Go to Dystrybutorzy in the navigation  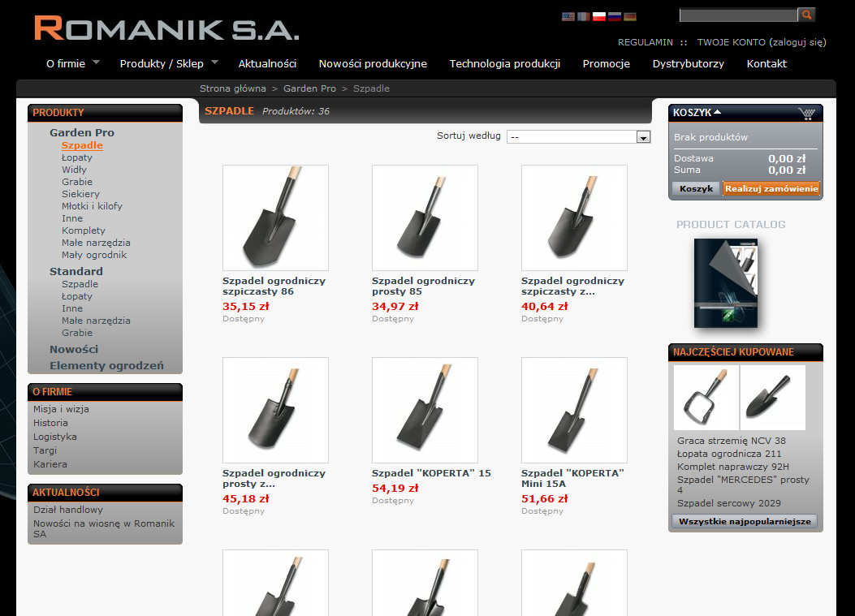[689, 64]
